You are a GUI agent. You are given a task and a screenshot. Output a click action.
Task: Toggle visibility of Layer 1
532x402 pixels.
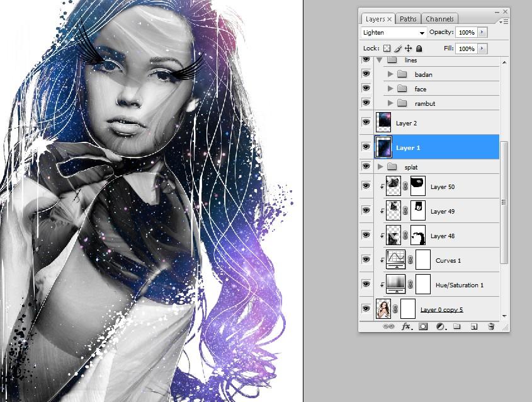[x=366, y=147]
